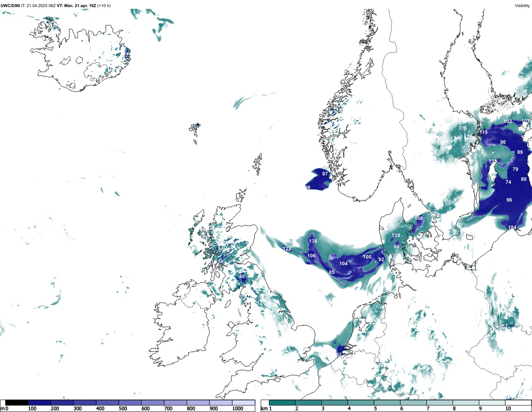Select legend swatch between 400 and 500 m
This screenshot has height=412, width=532.
107,402
